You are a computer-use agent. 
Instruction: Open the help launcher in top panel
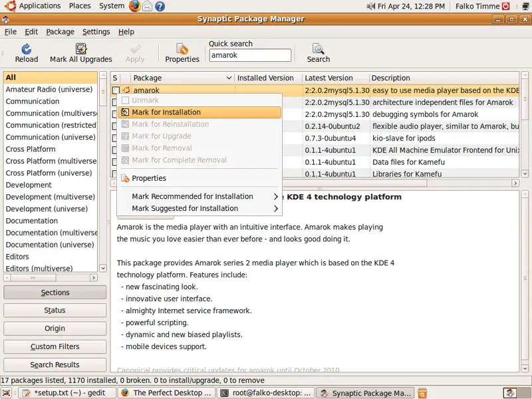(x=160, y=6)
